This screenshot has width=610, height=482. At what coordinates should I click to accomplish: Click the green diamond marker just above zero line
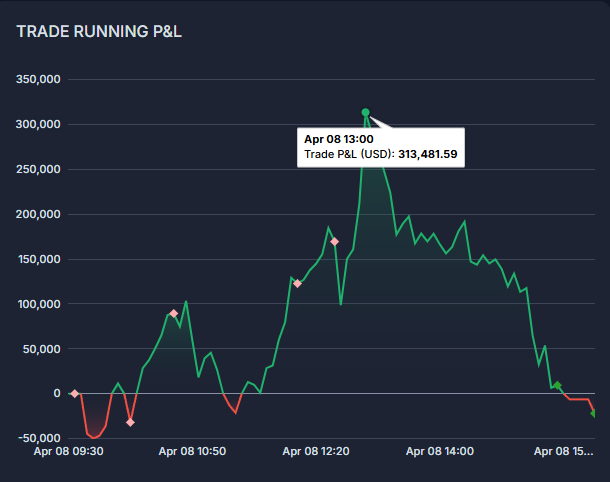[557, 385]
